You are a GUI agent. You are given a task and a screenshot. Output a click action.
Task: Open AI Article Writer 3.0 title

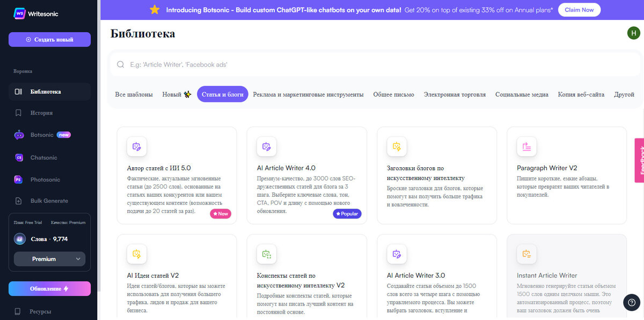[416, 276]
